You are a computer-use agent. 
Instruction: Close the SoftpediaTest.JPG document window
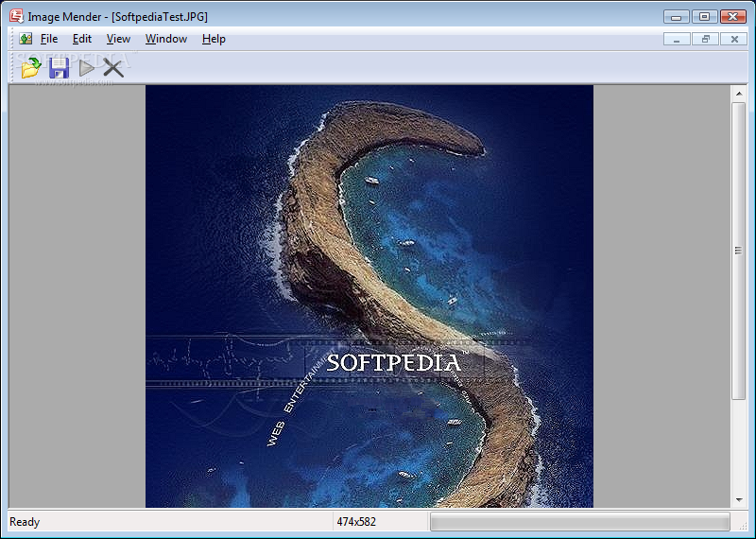(734, 39)
